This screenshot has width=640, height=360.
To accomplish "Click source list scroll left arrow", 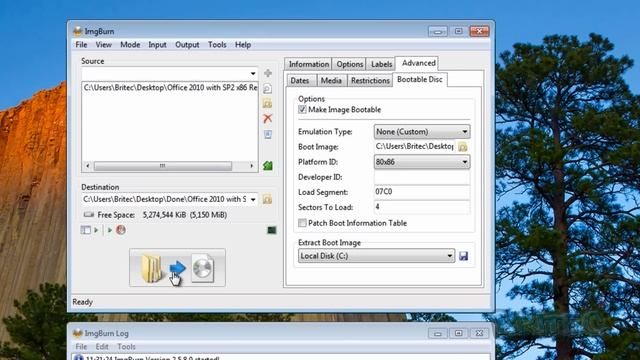I will pyautogui.click(x=87, y=166).
